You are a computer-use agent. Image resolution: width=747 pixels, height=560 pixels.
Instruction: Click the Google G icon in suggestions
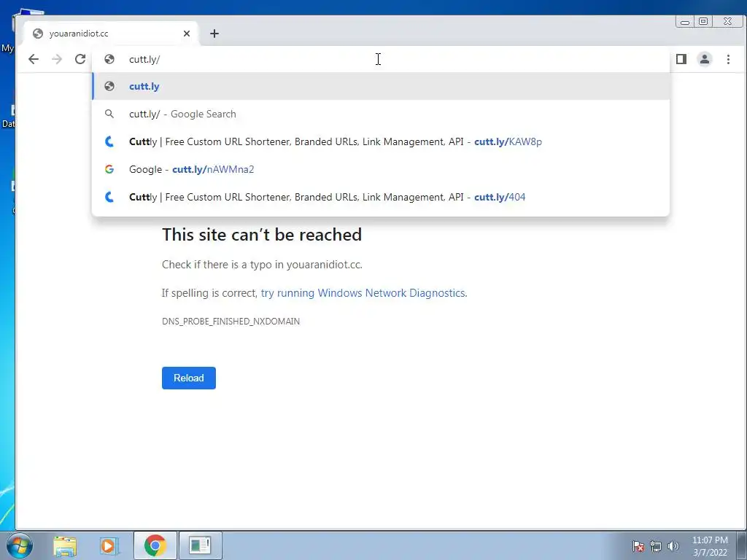click(109, 169)
